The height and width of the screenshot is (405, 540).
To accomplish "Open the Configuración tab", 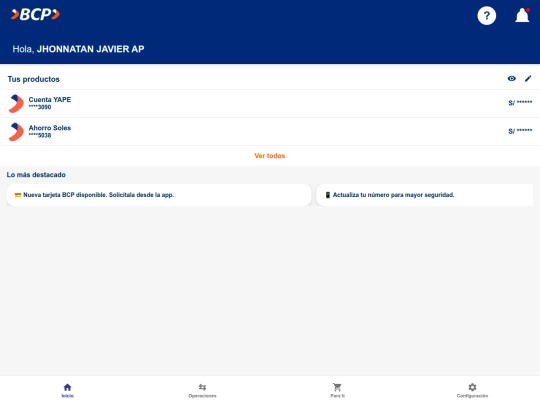I will [472, 391].
